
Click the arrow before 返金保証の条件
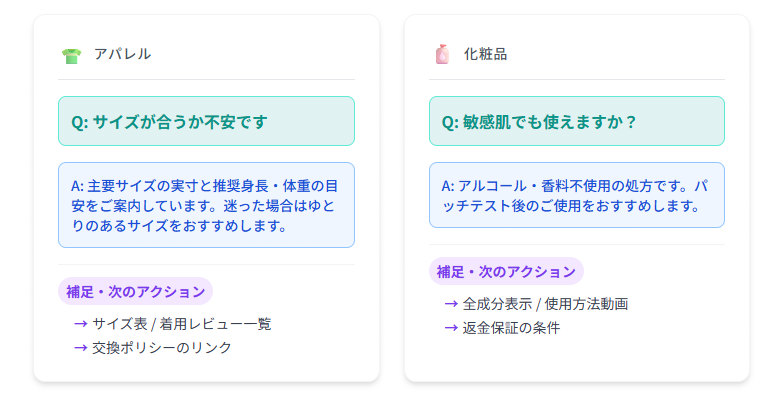(x=451, y=328)
